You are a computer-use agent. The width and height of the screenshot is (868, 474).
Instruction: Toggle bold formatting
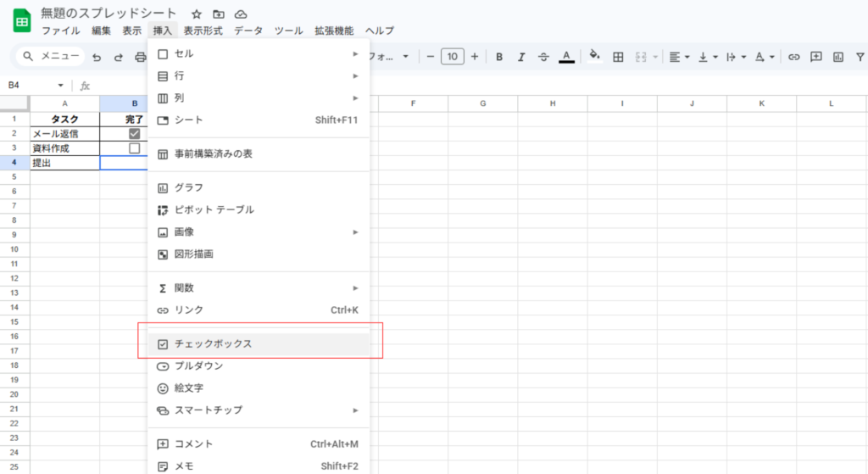tap(499, 57)
